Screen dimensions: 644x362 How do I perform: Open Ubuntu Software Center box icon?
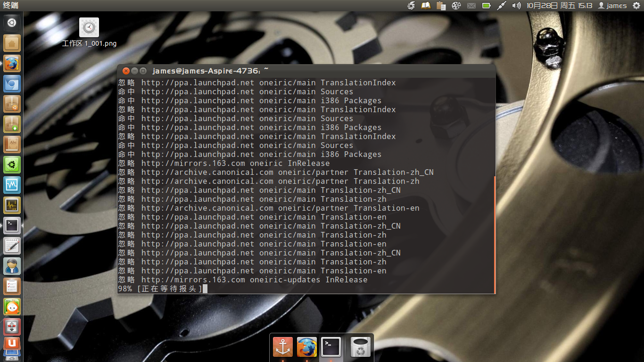point(12,104)
